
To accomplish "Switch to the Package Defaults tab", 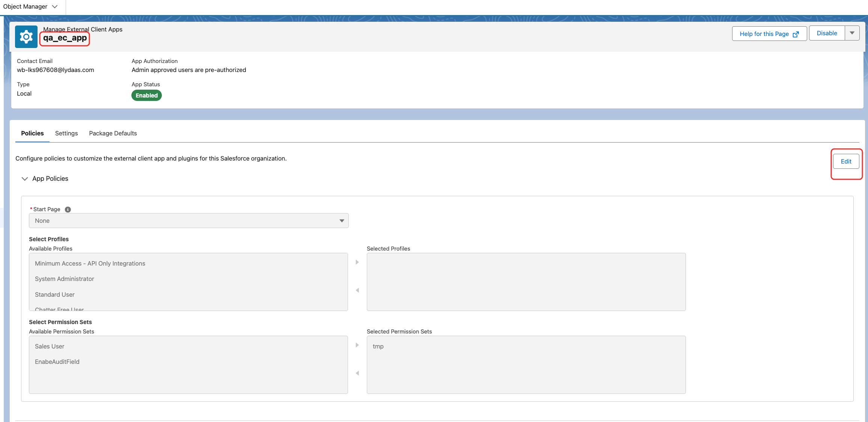I will coord(113,134).
